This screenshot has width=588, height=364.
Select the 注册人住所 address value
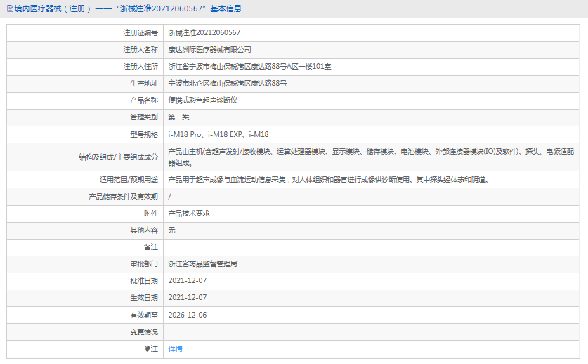(x=250, y=67)
